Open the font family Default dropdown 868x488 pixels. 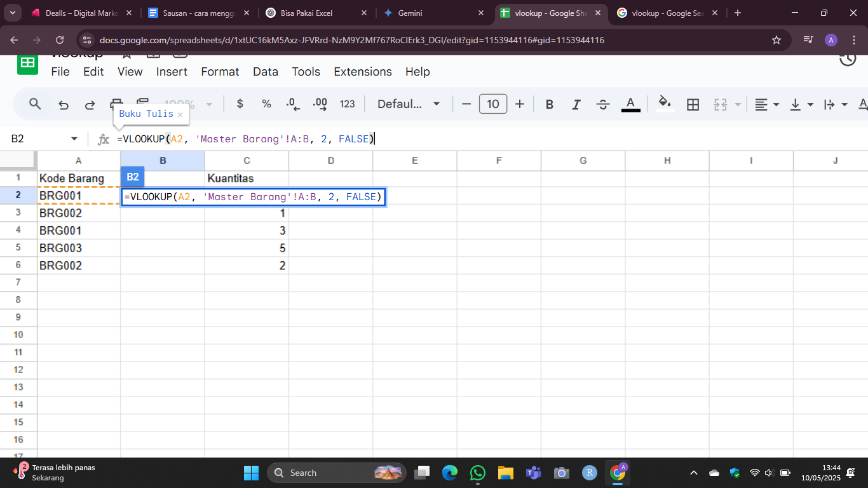409,104
